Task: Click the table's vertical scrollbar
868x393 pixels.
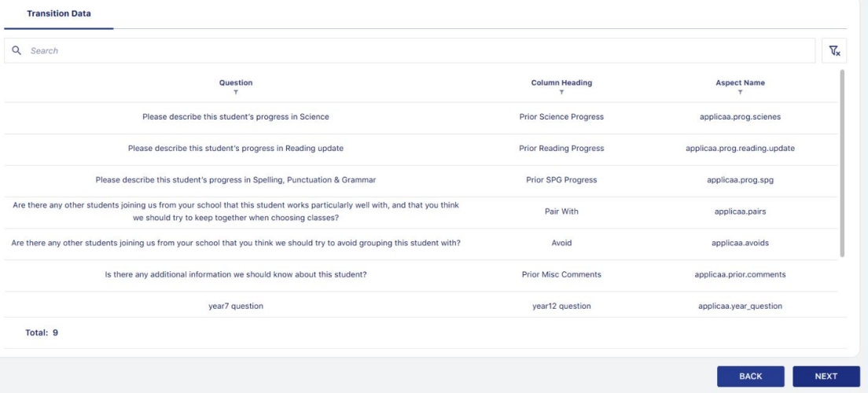Action: 843,163
